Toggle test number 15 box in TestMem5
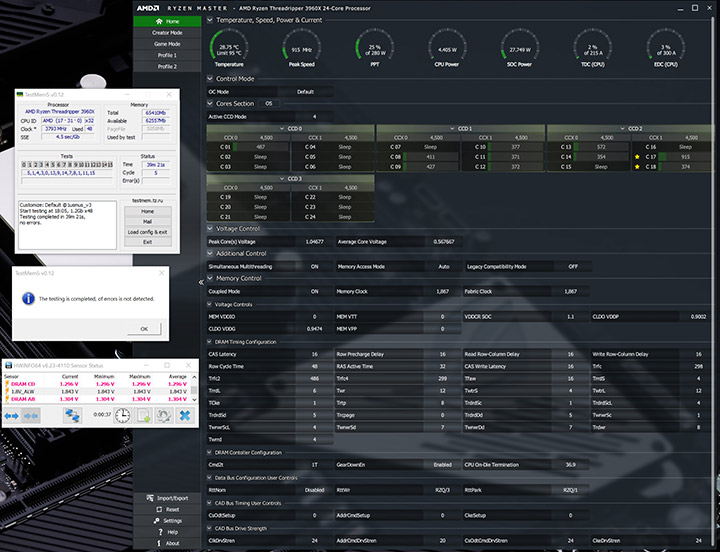720x552 pixels. [x=110, y=165]
